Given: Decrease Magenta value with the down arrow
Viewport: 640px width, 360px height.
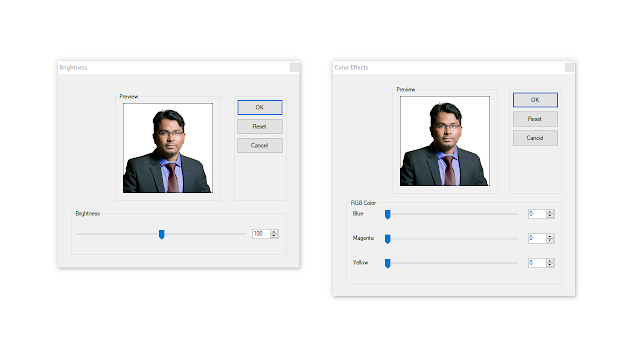Looking at the screenshot, I should [550, 240].
